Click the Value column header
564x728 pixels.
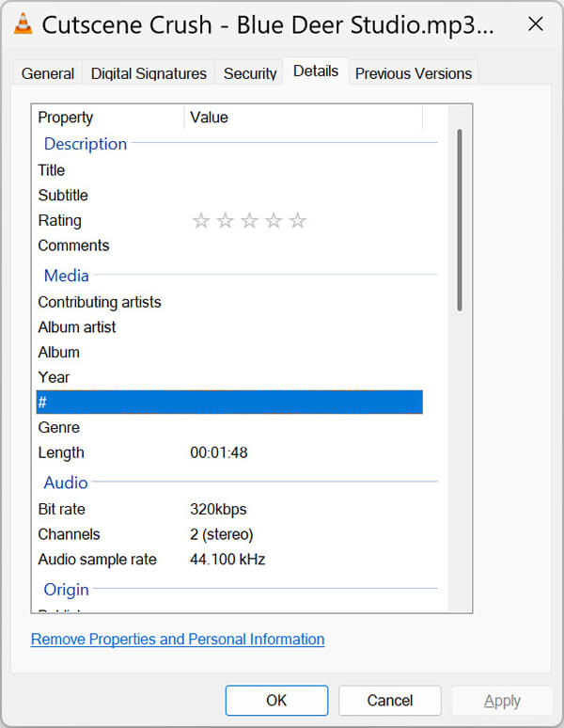click(304, 118)
